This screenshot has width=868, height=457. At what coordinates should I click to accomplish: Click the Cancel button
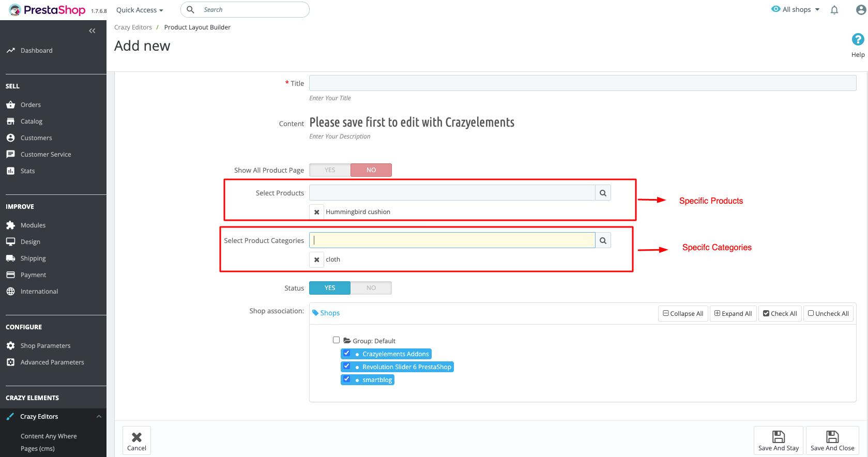click(136, 440)
